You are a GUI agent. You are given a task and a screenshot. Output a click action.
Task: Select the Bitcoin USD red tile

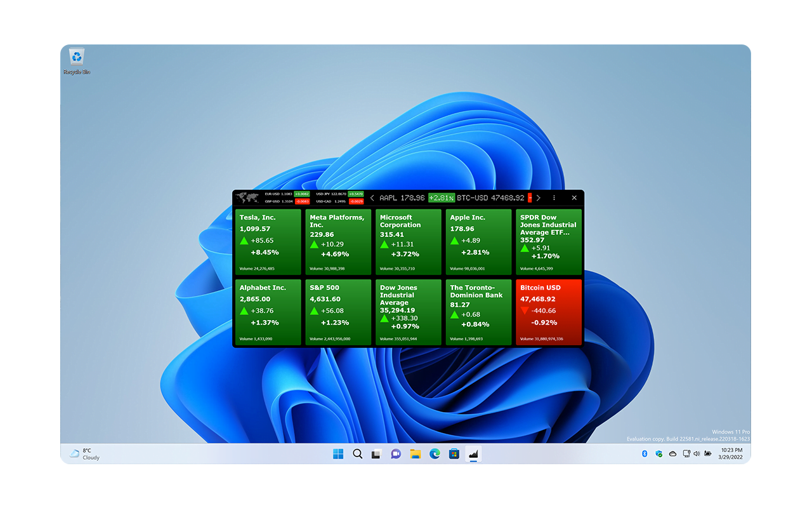[x=548, y=311]
